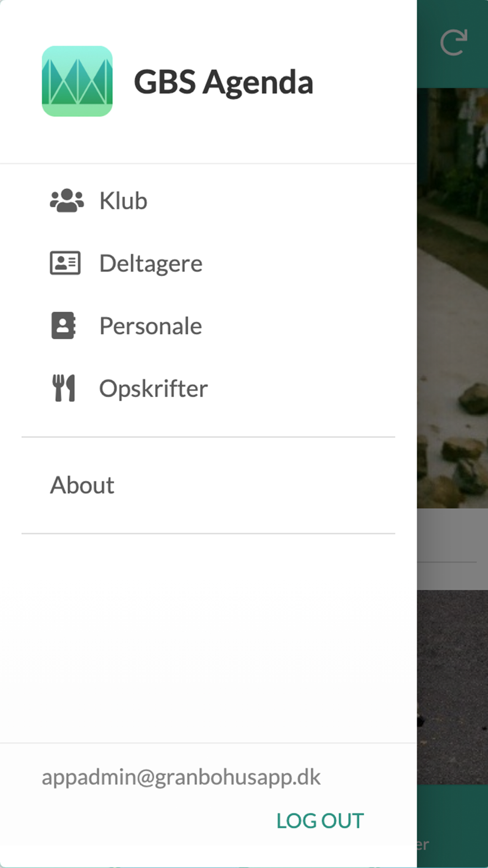Click the Personale address book icon

63,326
